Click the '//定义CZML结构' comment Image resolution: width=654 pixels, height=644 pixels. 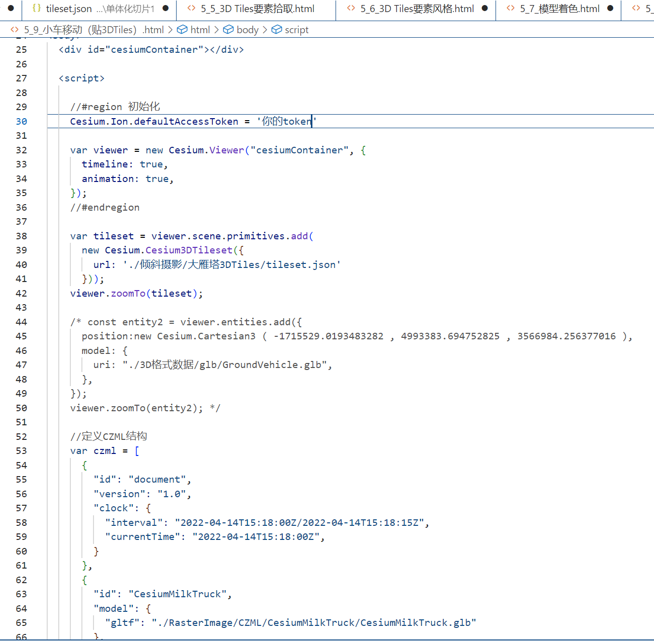[x=109, y=436]
